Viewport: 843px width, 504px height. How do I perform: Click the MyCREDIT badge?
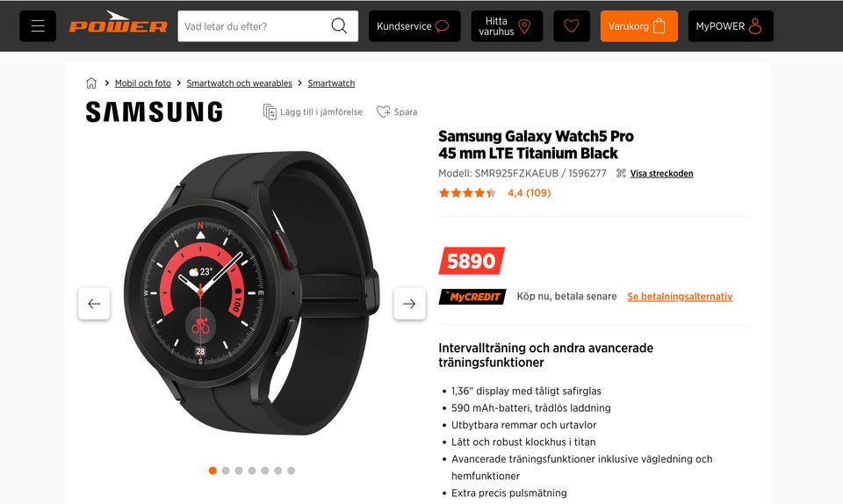coord(472,297)
